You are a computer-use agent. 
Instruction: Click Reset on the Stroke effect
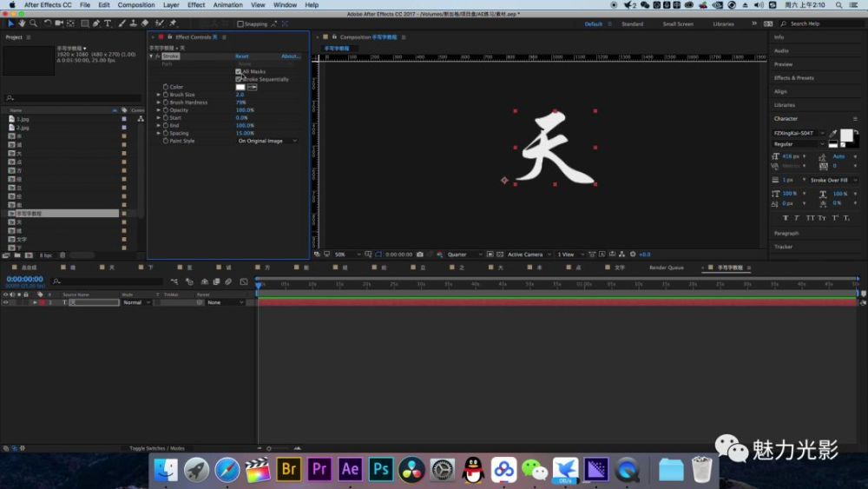point(242,56)
